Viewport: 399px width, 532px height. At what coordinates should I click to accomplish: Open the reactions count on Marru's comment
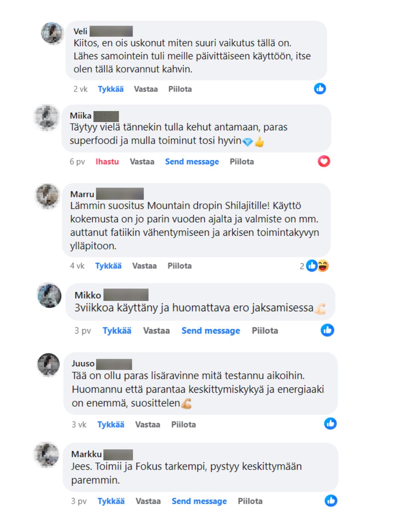pos(314,266)
